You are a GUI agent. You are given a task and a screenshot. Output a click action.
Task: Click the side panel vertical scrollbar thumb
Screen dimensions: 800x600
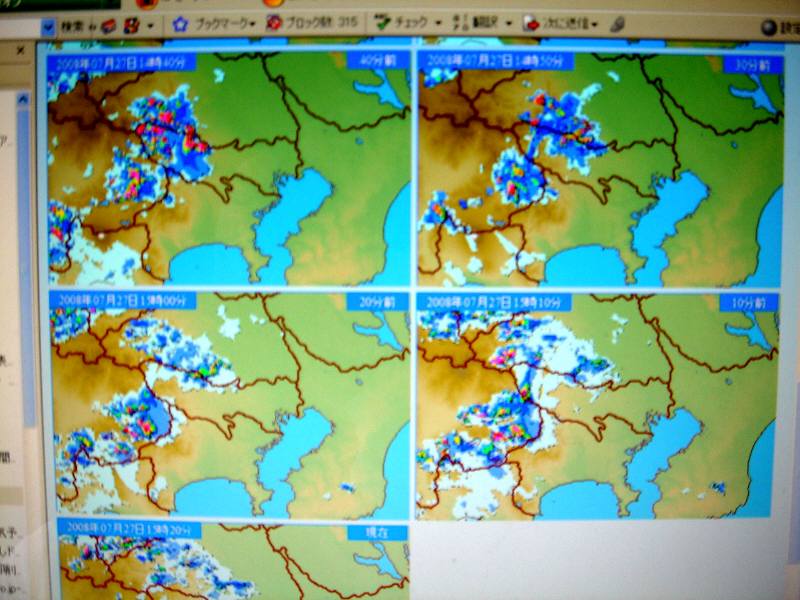click(x=26, y=265)
